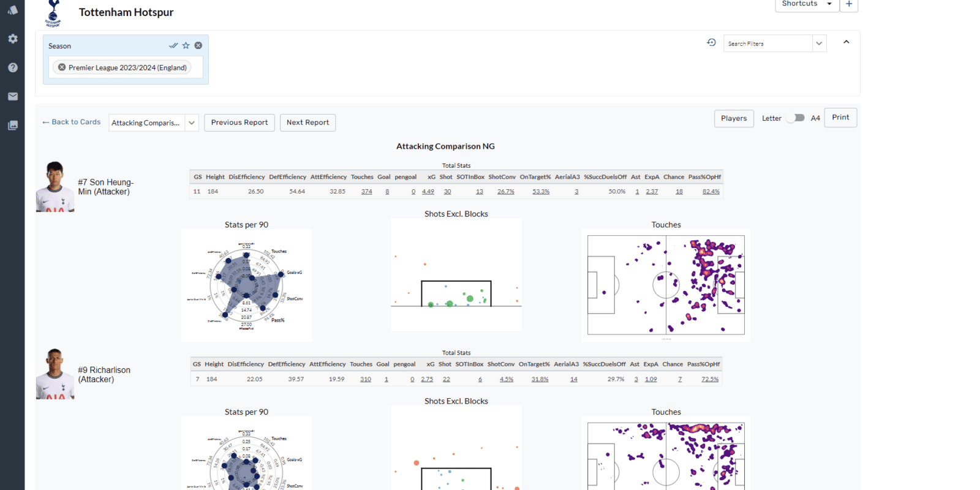Toggle the Letter/A4 paper size switch
The height and width of the screenshot is (490, 980).
(796, 118)
